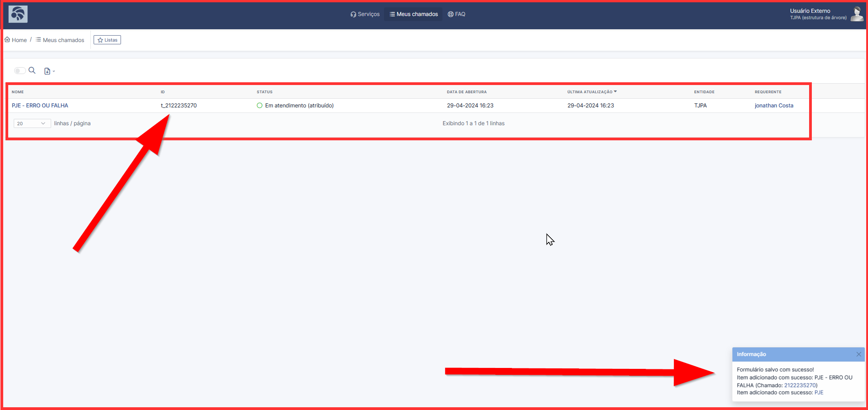The height and width of the screenshot is (410, 868).
Task: Open the Listas button
Action: coord(107,40)
